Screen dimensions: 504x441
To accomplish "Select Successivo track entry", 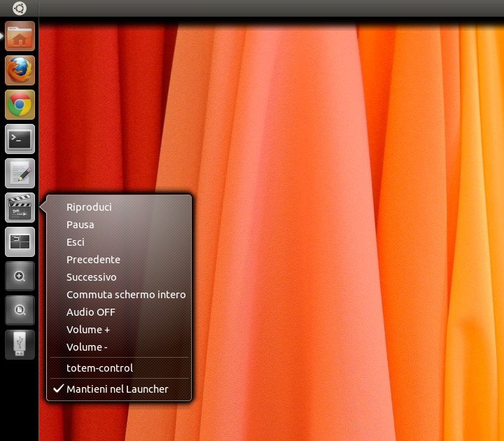I will (x=119, y=277).
